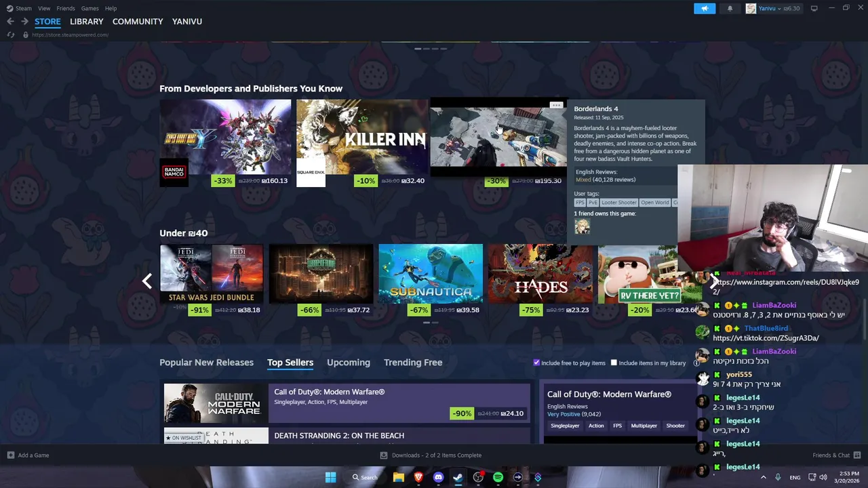This screenshot has width=868, height=488.
Task: Show previous Under 40 carousel items
Action: click(x=147, y=281)
